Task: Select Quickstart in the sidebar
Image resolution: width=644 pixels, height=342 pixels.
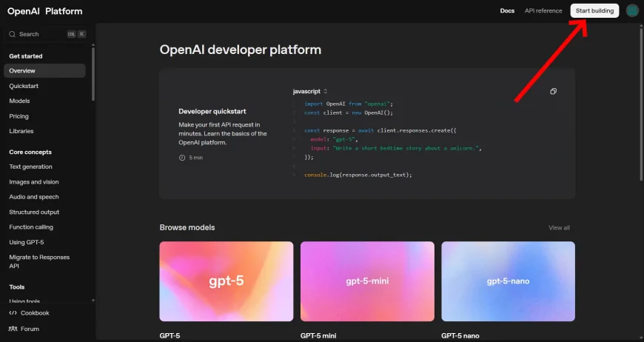Action: tap(24, 86)
